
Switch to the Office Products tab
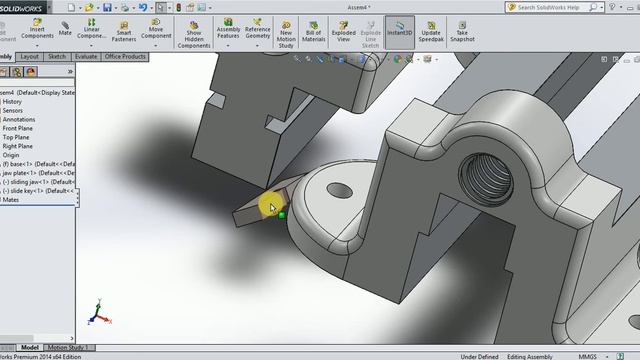125,57
